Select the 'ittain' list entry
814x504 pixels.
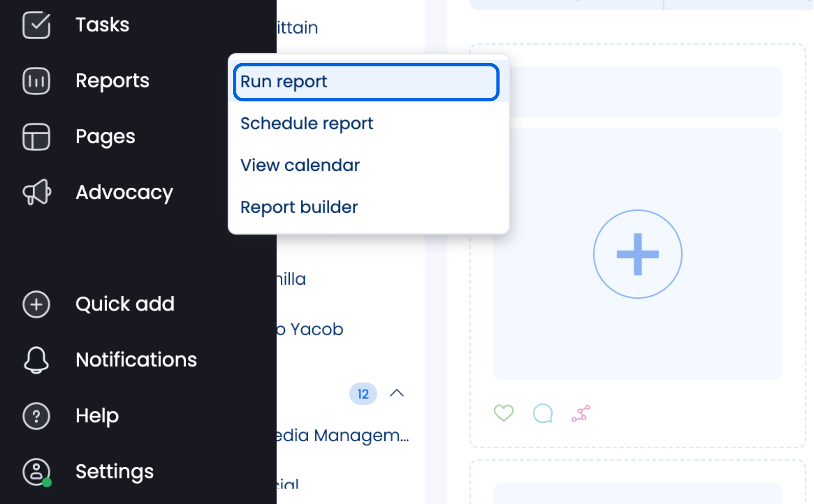(297, 28)
